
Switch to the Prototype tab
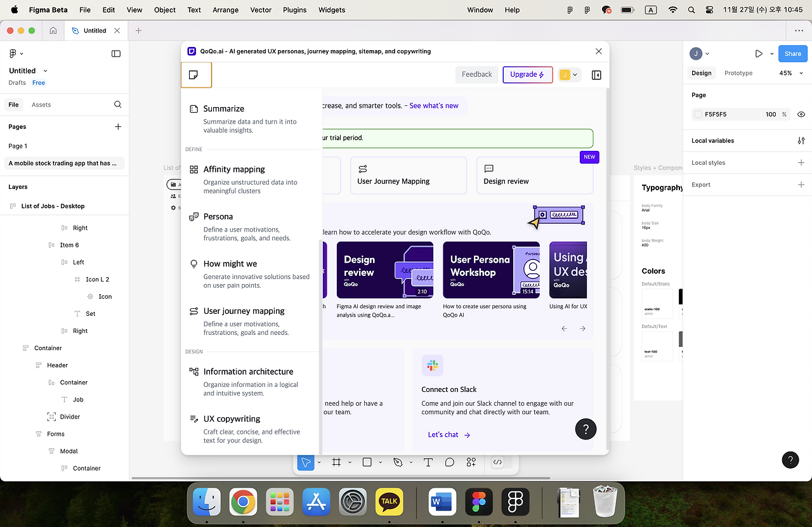(x=738, y=73)
